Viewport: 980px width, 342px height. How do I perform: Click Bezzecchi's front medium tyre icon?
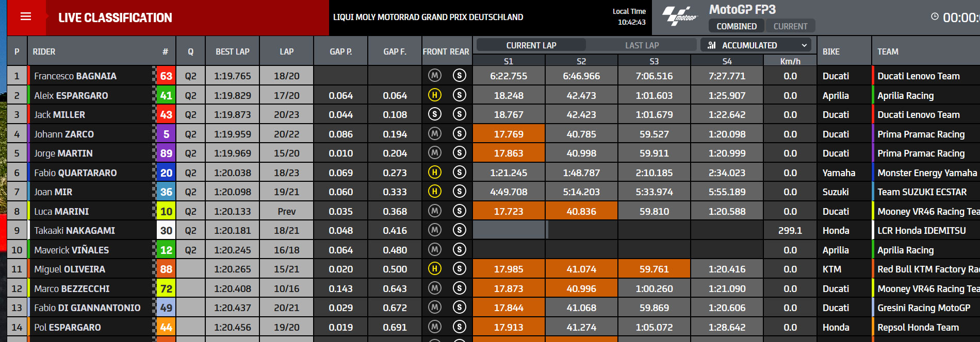click(435, 288)
